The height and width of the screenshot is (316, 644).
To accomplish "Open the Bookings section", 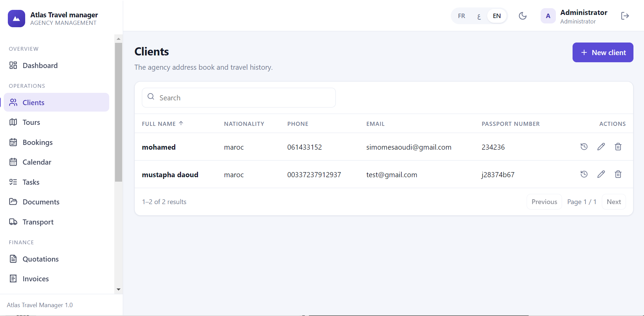I will click(x=56, y=142).
